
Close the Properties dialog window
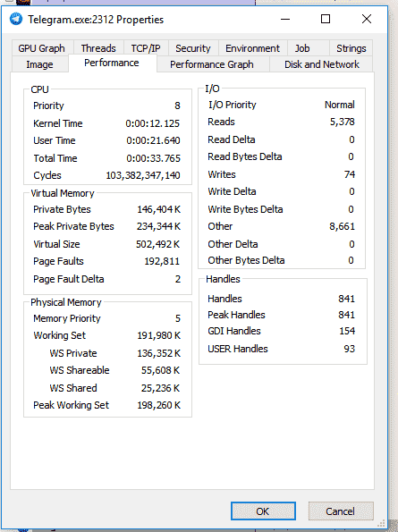(x=367, y=19)
